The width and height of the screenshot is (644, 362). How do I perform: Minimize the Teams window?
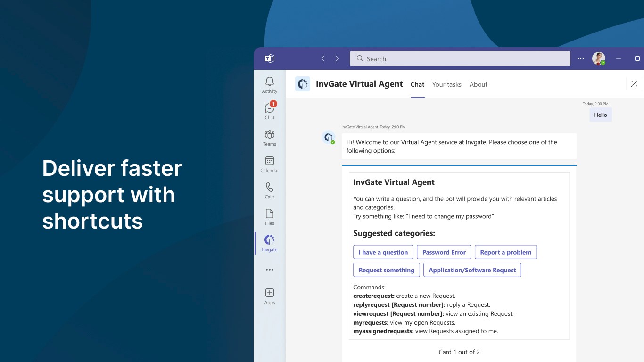[x=619, y=58]
